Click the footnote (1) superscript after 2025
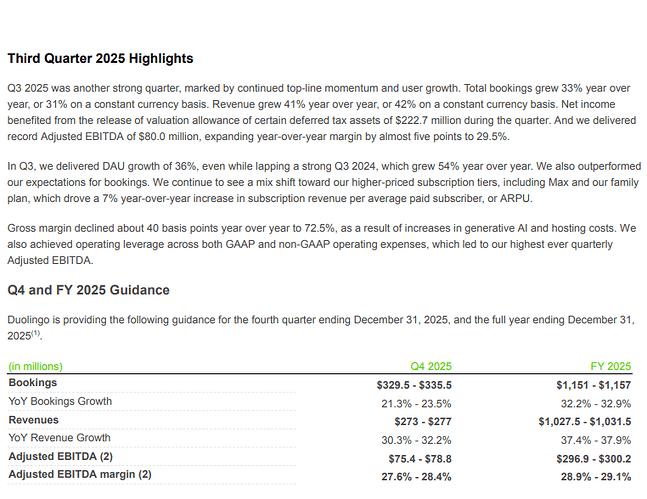This screenshot has width=647, height=499. pyautogui.click(x=36, y=333)
